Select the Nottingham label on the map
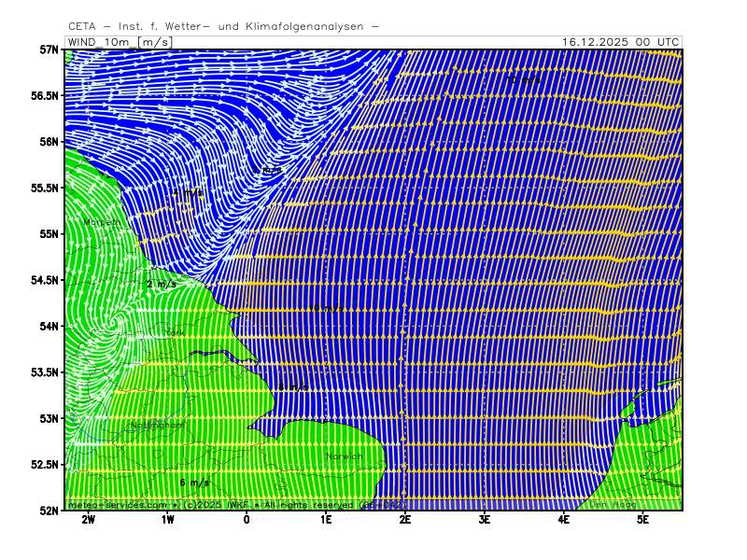Image resolution: width=747 pixels, height=560 pixels. point(157,426)
